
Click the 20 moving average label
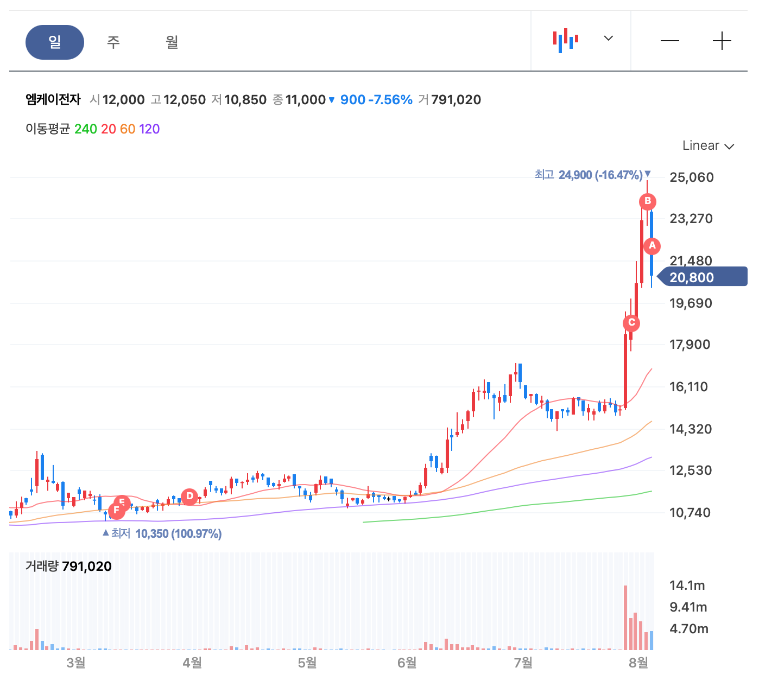[x=109, y=129]
